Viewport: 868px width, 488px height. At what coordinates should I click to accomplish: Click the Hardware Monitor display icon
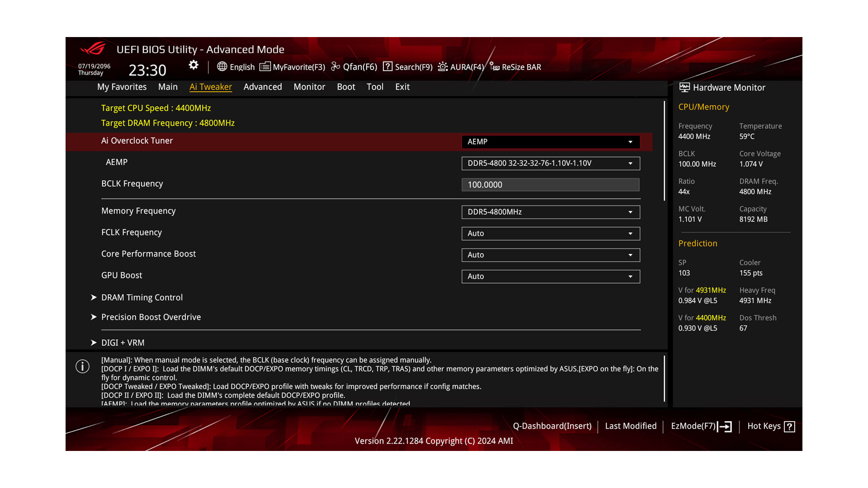[684, 87]
